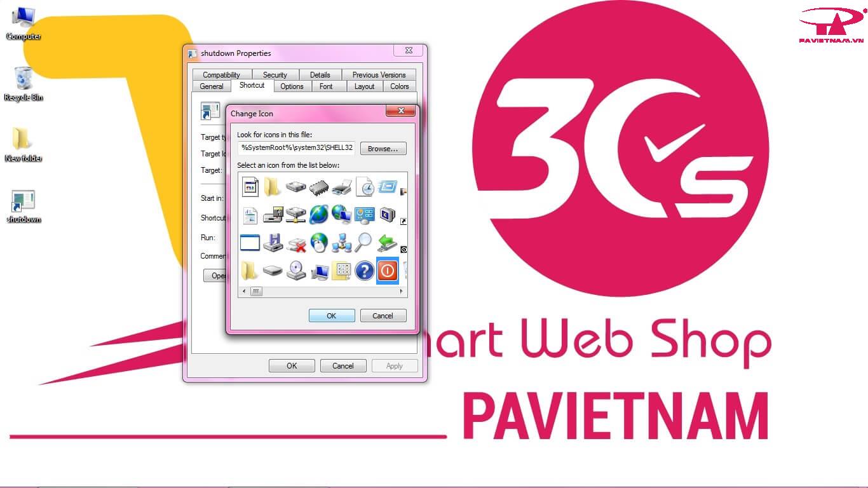The width and height of the screenshot is (868, 488).
Task: Select the empty blue window frame icon
Action: pos(250,242)
